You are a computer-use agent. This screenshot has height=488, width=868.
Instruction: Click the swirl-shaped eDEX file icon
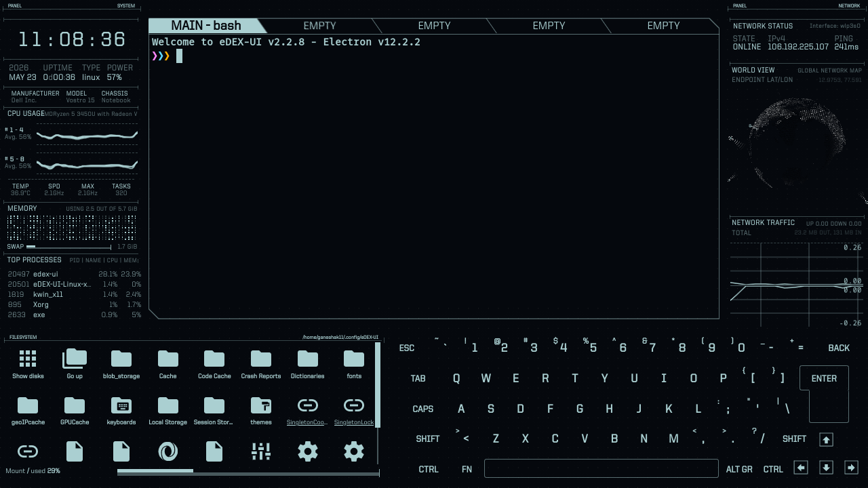tap(168, 451)
